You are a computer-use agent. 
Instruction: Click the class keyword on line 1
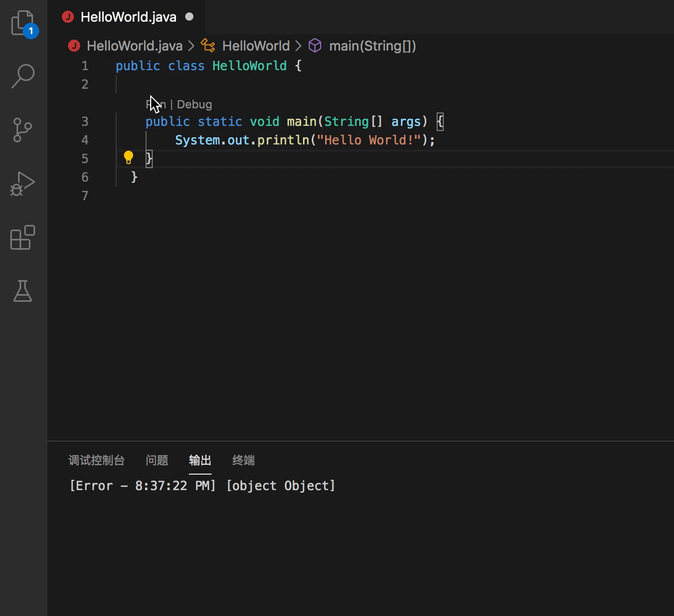186,66
